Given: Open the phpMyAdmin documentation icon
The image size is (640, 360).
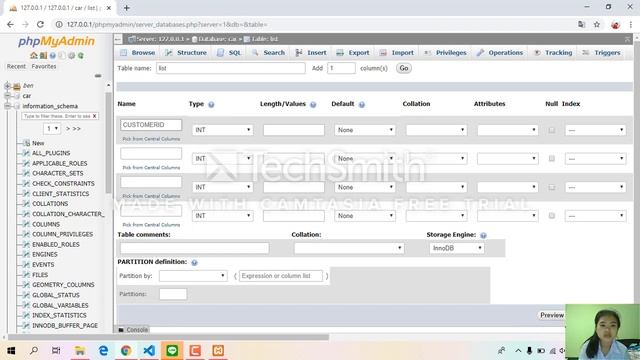Looking at the screenshot, I should coord(53,56).
